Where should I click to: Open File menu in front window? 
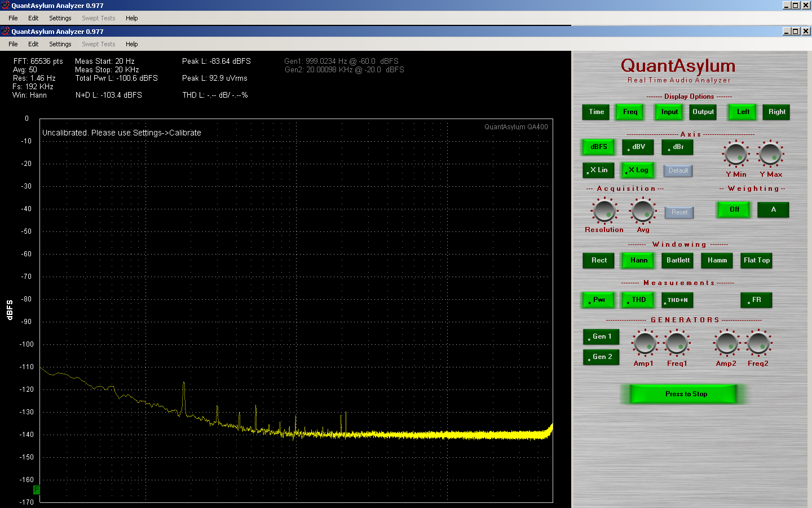click(x=13, y=44)
